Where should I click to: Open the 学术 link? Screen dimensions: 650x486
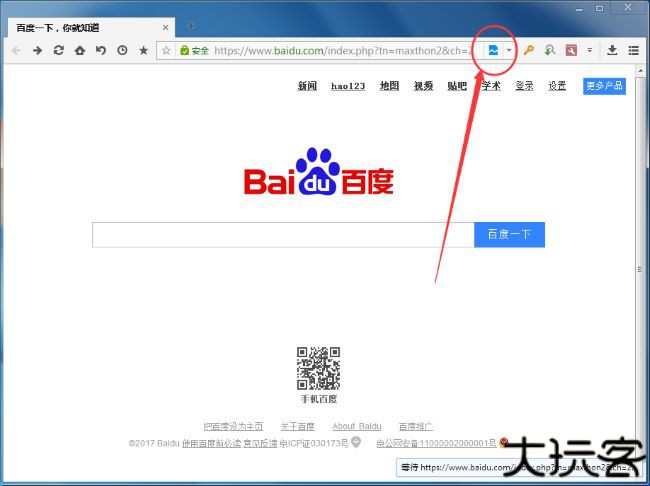[x=491, y=86]
